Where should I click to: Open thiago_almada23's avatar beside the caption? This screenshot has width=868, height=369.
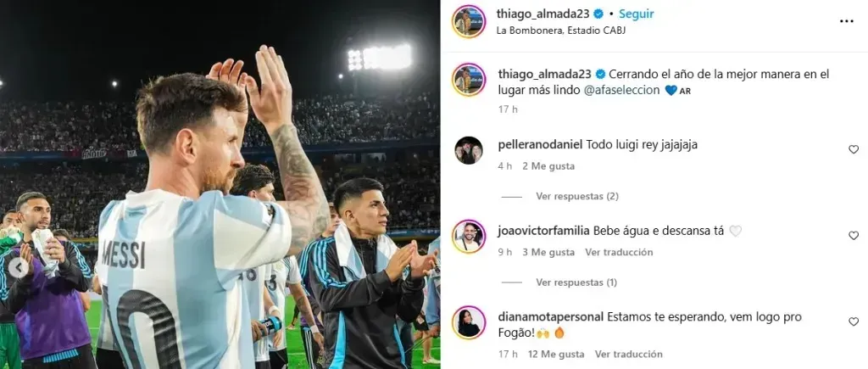click(x=469, y=80)
